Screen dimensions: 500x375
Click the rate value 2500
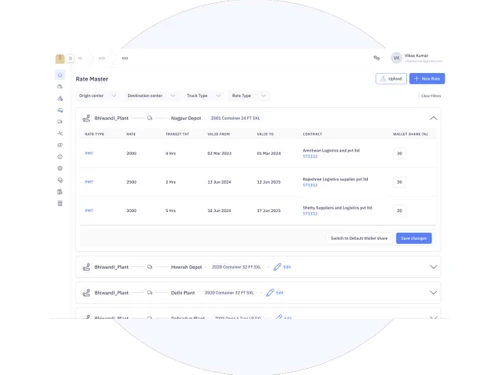[131, 182]
